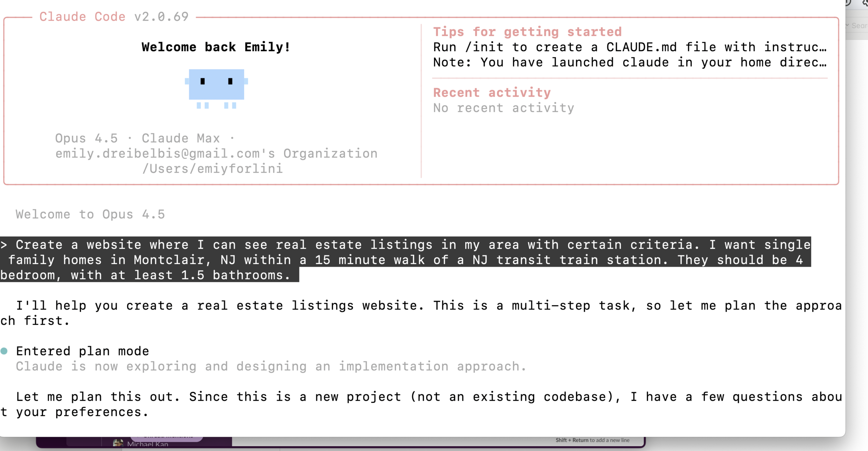Open the gear settings icon in background window
Image resolution: width=868 pixels, height=451 pixels.
(865, 3)
